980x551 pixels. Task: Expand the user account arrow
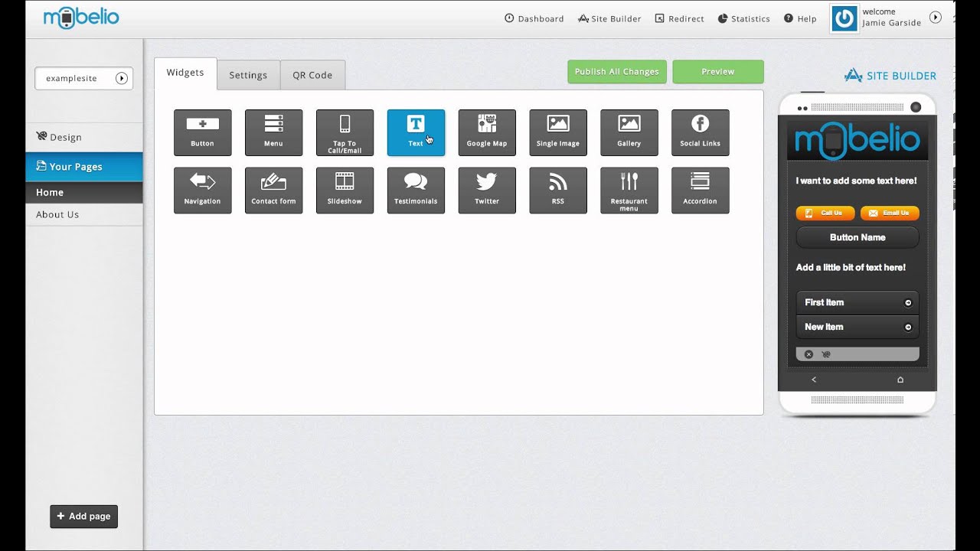click(935, 17)
